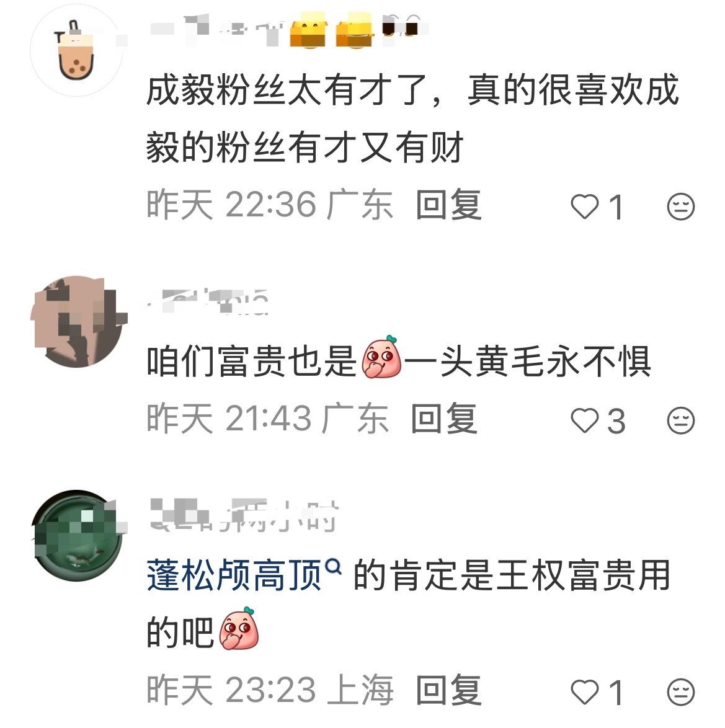Click the blurred username above 咱们富贵也是
725x728 pixels.
tap(208, 302)
